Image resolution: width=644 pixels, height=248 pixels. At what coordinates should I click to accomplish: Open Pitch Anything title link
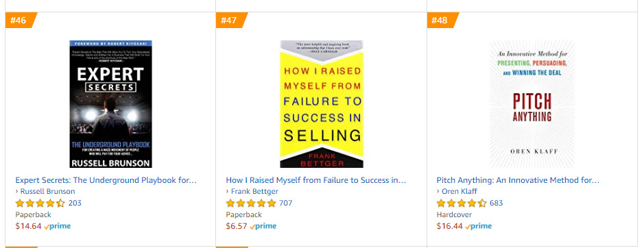518,180
